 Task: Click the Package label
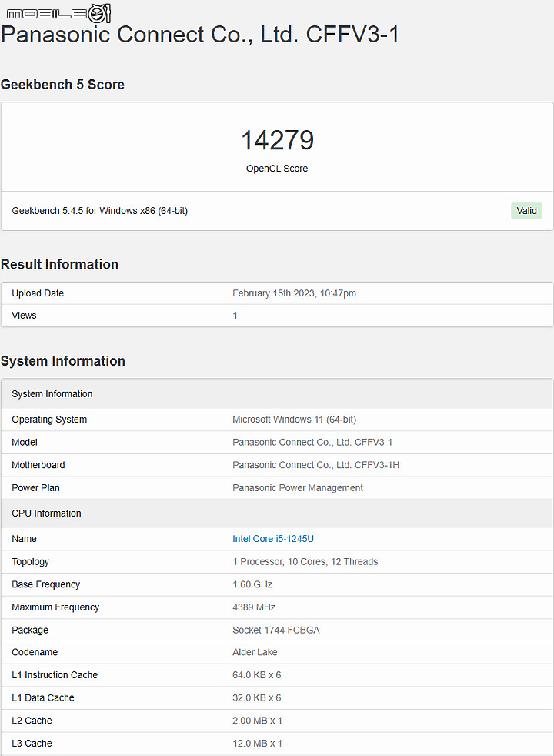(30, 631)
